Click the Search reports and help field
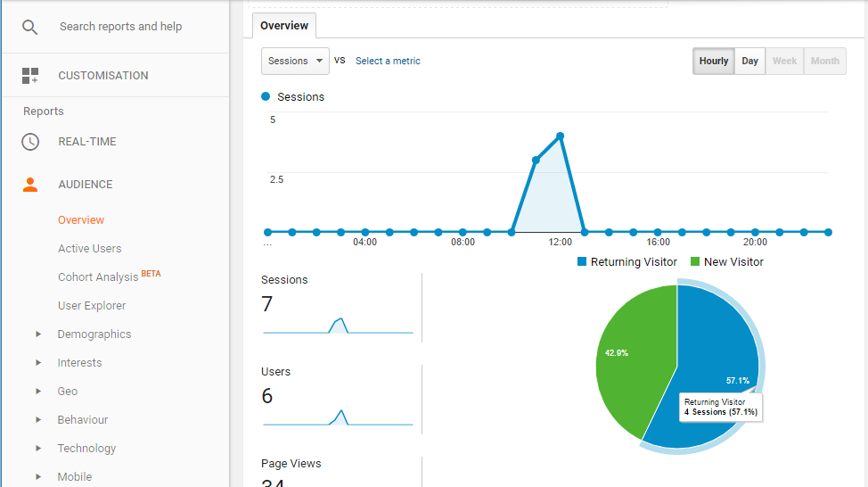This screenshot has height=487, width=868. 120,27
